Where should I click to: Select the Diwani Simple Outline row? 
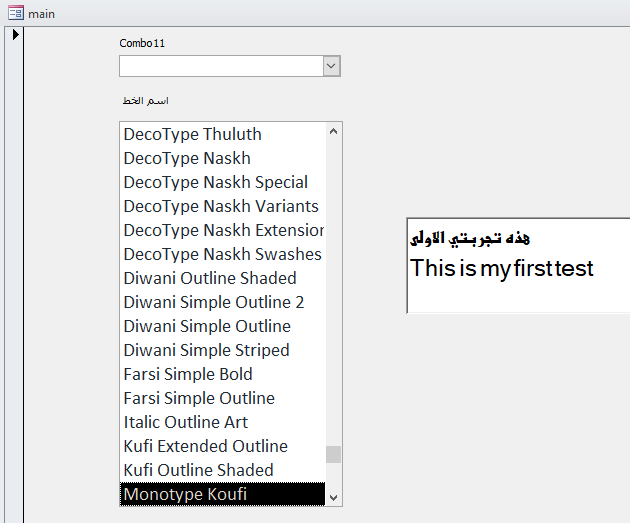[223, 326]
